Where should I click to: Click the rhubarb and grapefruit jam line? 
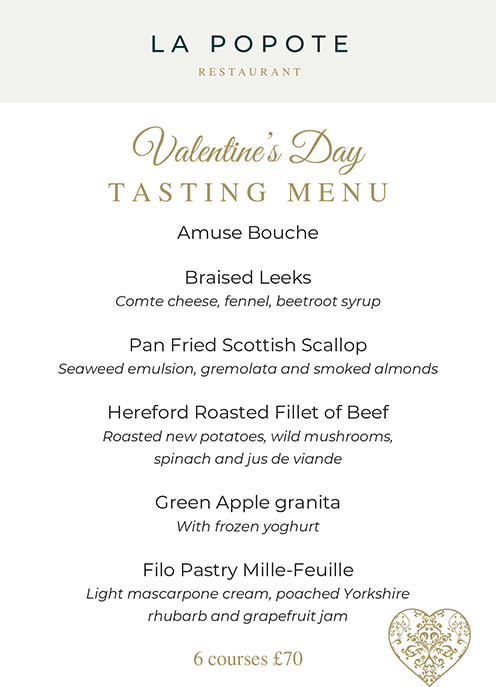pos(248,616)
